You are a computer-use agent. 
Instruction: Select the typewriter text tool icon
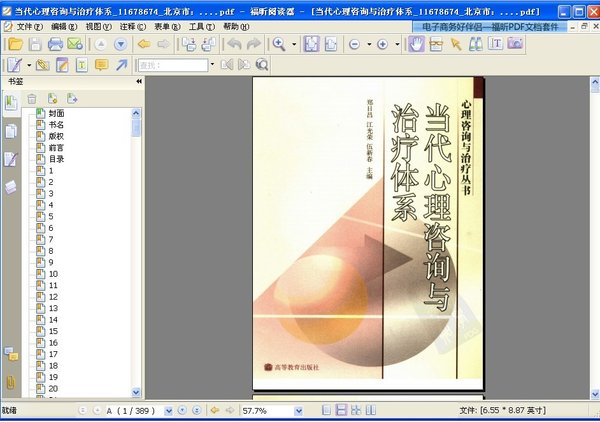coord(496,44)
